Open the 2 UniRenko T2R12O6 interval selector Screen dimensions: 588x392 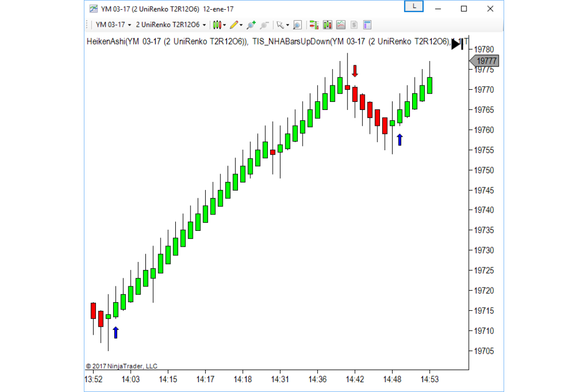[x=171, y=24]
